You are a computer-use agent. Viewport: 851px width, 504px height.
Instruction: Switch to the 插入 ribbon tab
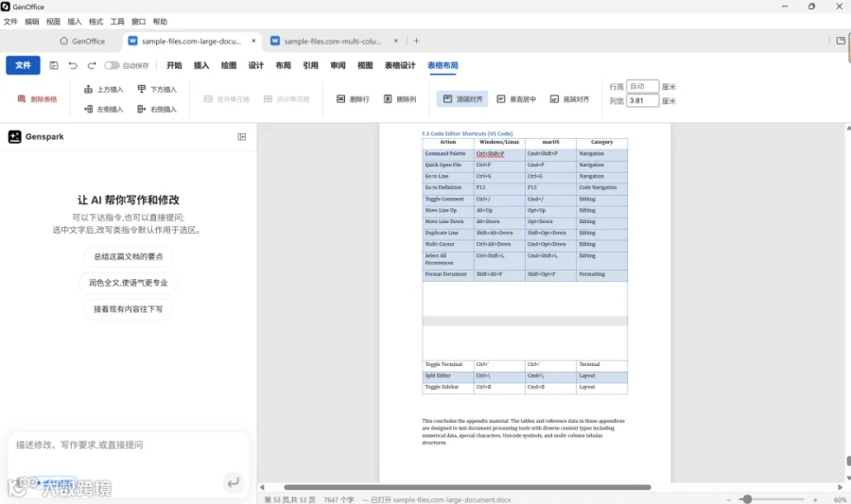[201, 65]
